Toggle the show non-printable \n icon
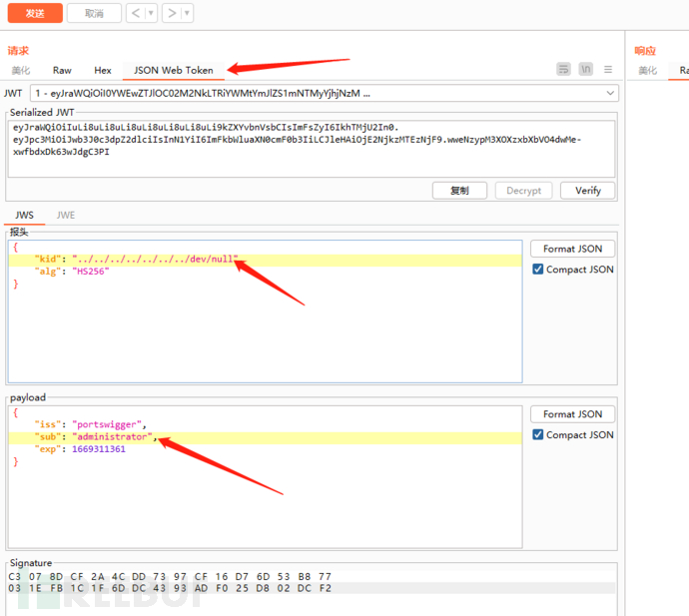 (x=586, y=70)
